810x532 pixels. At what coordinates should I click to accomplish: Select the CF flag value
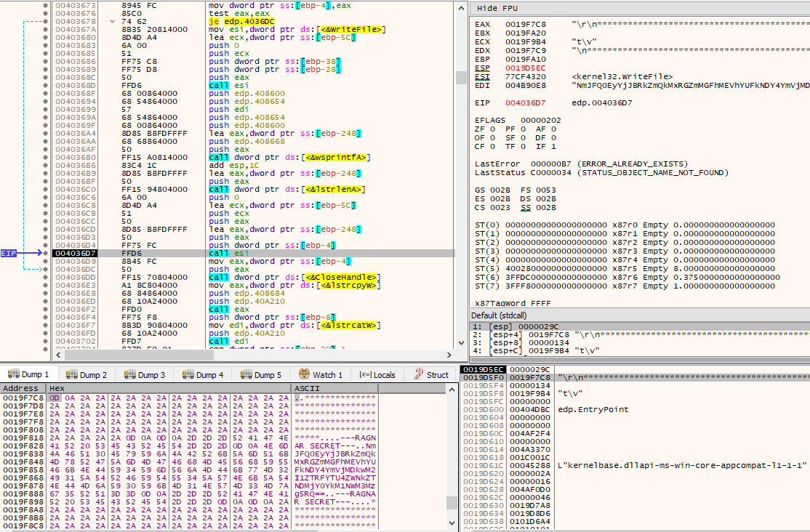pyautogui.click(x=492, y=147)
